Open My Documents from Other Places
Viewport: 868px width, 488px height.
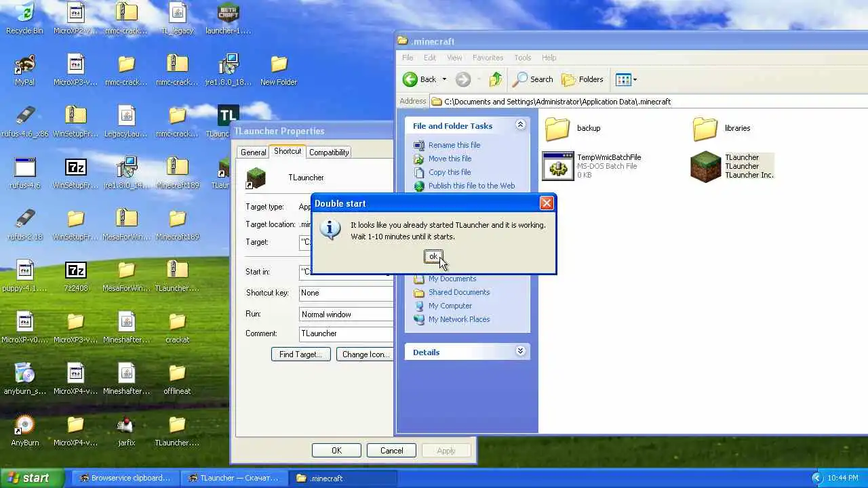point(452,279)
